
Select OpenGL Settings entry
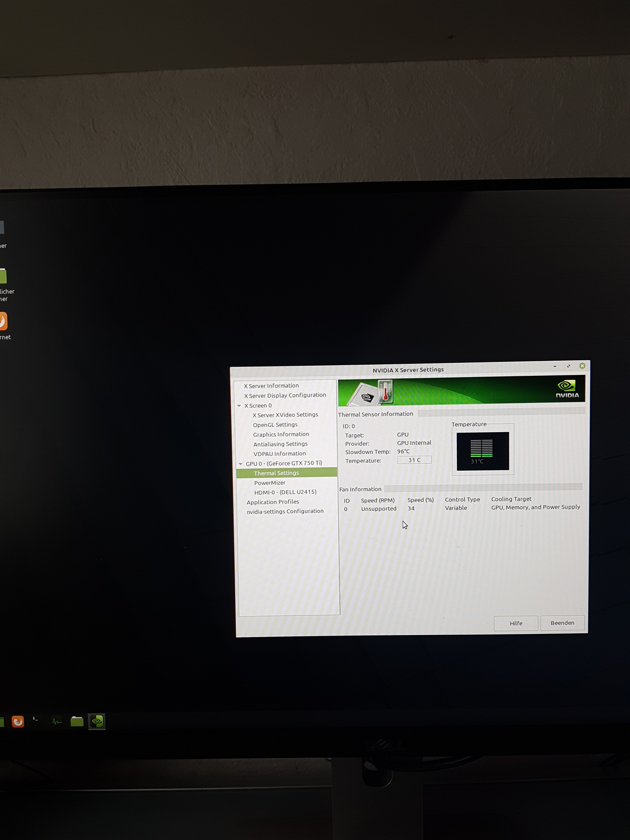pos(275,425)
